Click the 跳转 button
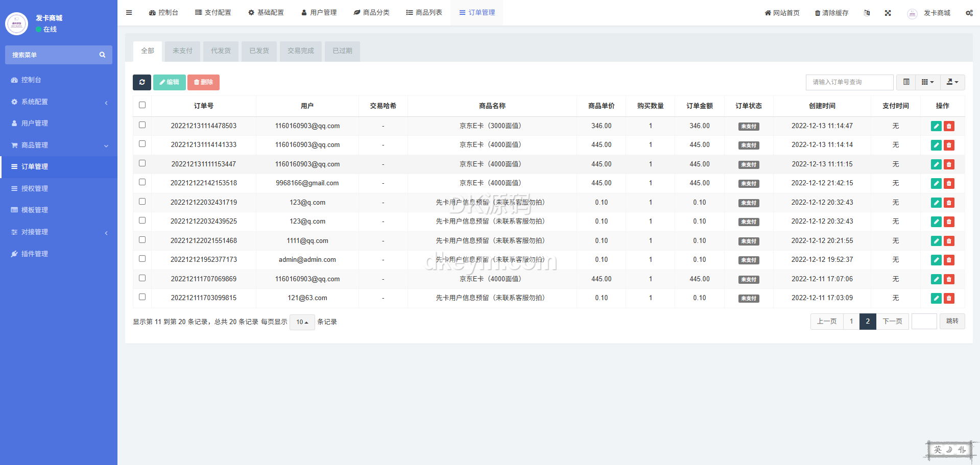This screenshot has width=980, height=465. coord(952,322)
